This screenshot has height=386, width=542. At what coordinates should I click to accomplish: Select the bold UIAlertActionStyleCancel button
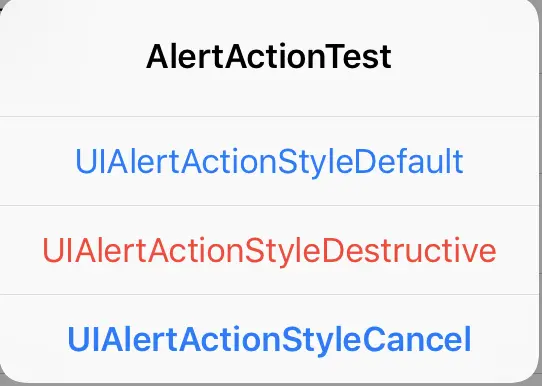[x=269, y=339]
